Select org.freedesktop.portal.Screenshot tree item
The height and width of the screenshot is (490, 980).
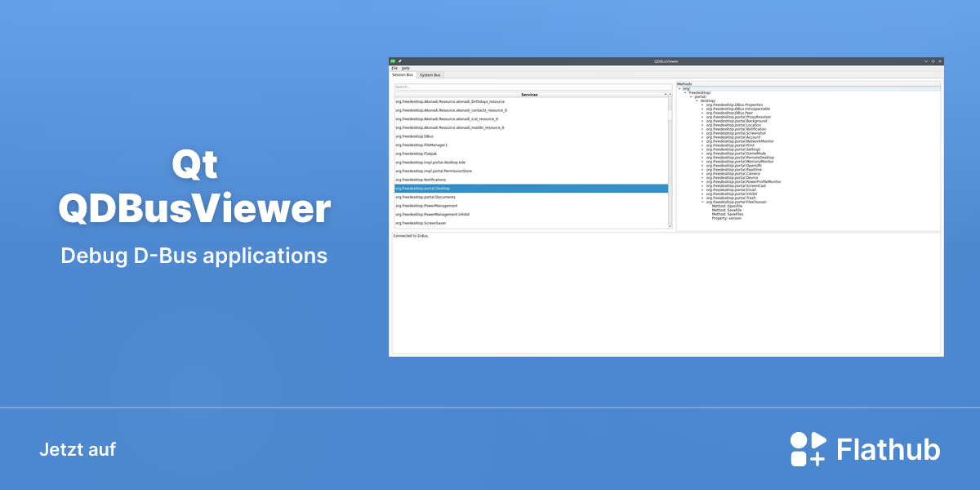coord(736,133)
